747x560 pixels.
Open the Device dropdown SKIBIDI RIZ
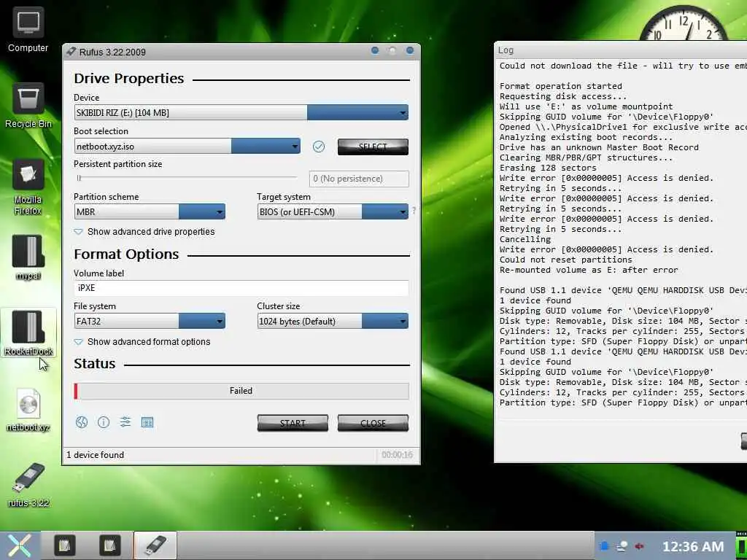(x=241, y=113)
